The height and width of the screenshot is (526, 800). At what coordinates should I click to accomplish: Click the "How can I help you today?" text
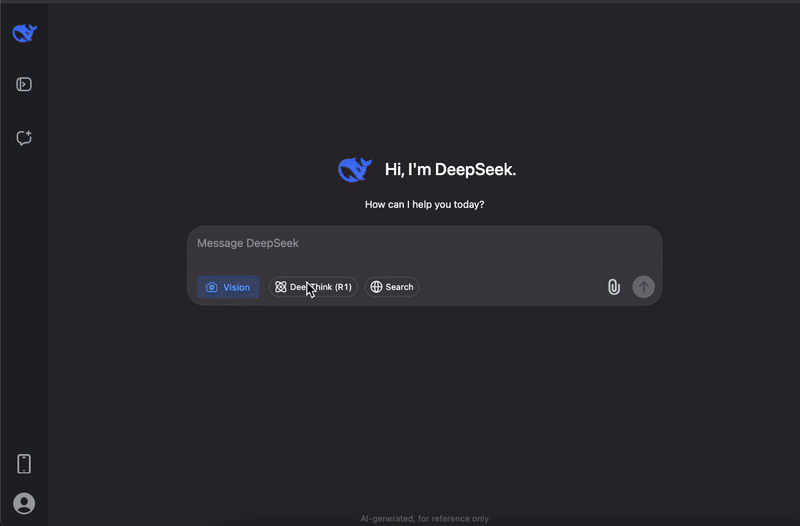(x=424, y=205)
